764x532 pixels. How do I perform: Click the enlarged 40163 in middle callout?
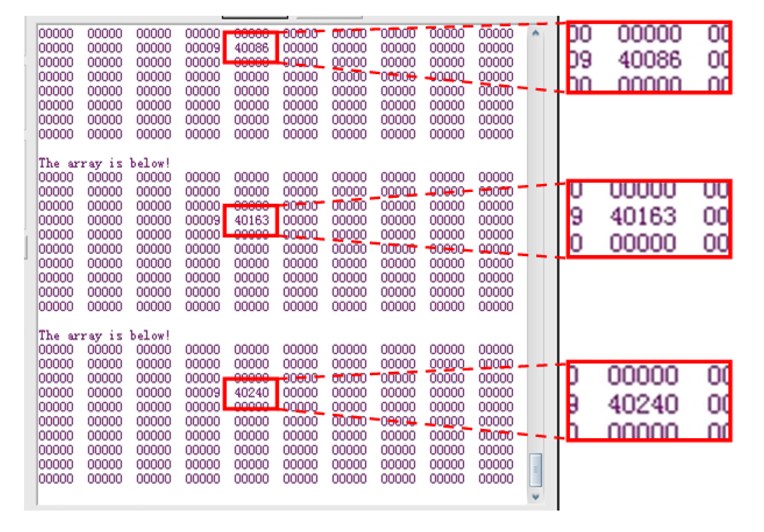[x=643, y=216]
